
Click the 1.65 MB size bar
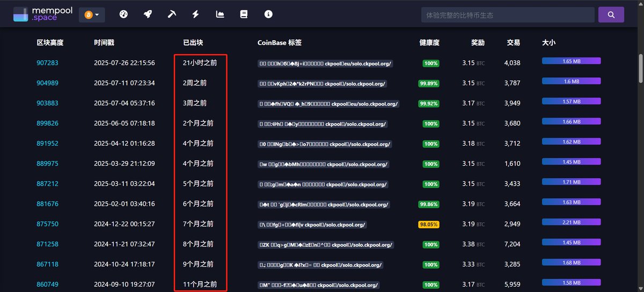tap(571, 61)
